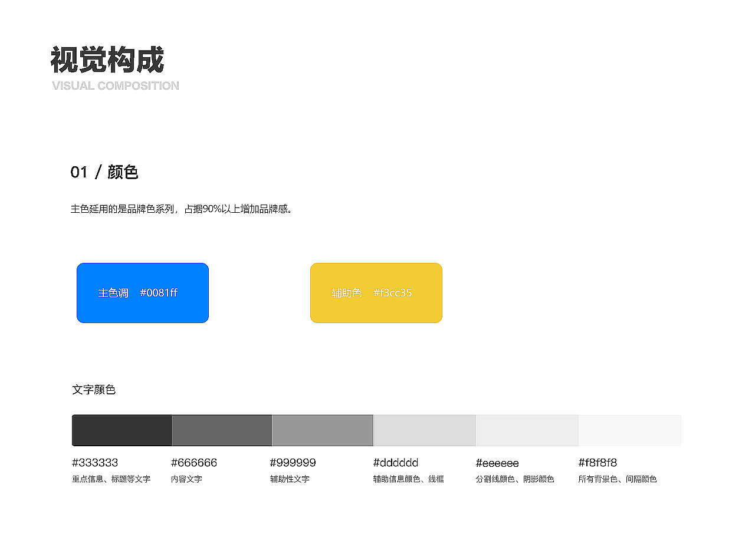Click the 视觉构成 page title
Viewport: 755px width, 560px height.
tap(109, 59)
